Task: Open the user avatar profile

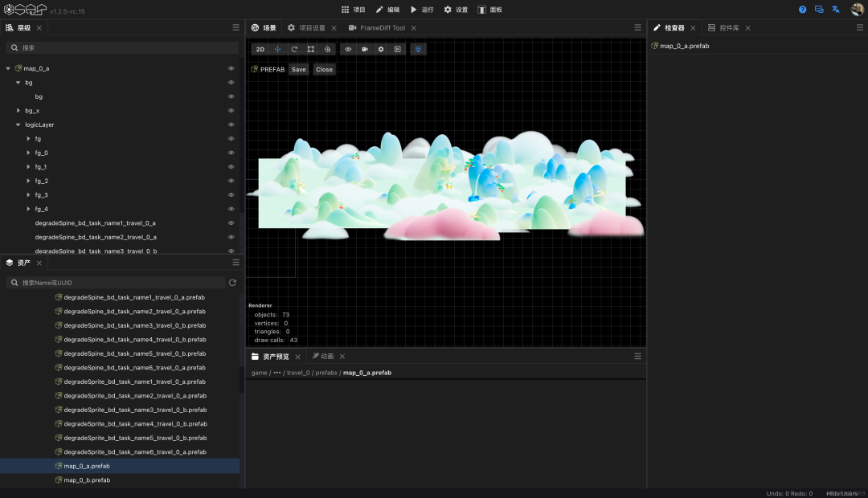Action: (857, 10)
